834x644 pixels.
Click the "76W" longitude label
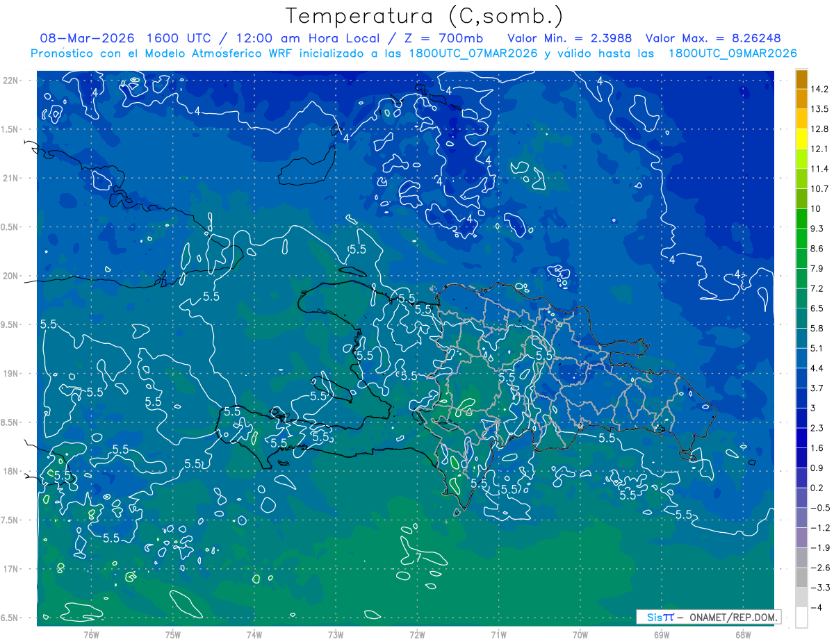[x=91, y=634]
